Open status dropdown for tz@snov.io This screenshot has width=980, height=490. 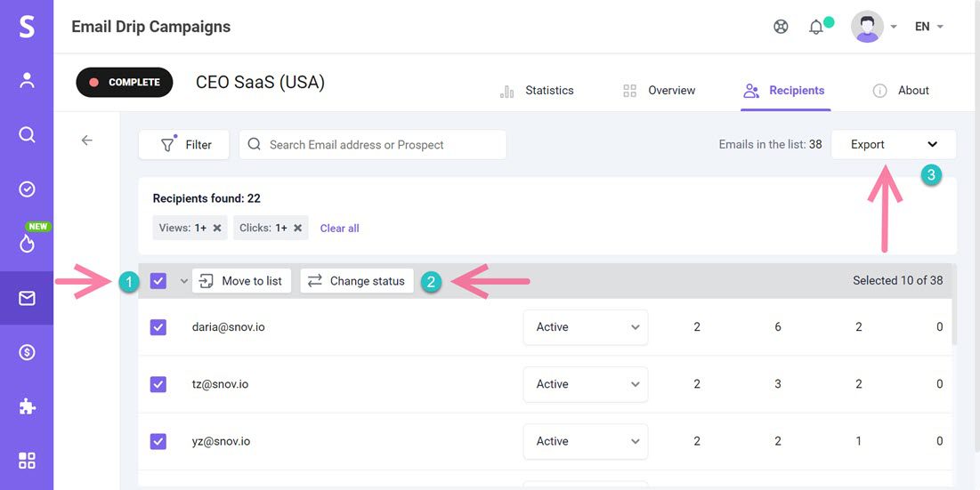coord(586,384)
